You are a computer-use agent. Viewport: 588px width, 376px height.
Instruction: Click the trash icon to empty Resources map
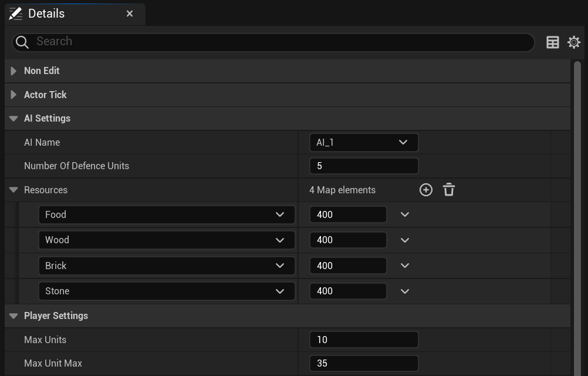click(449, 190)
